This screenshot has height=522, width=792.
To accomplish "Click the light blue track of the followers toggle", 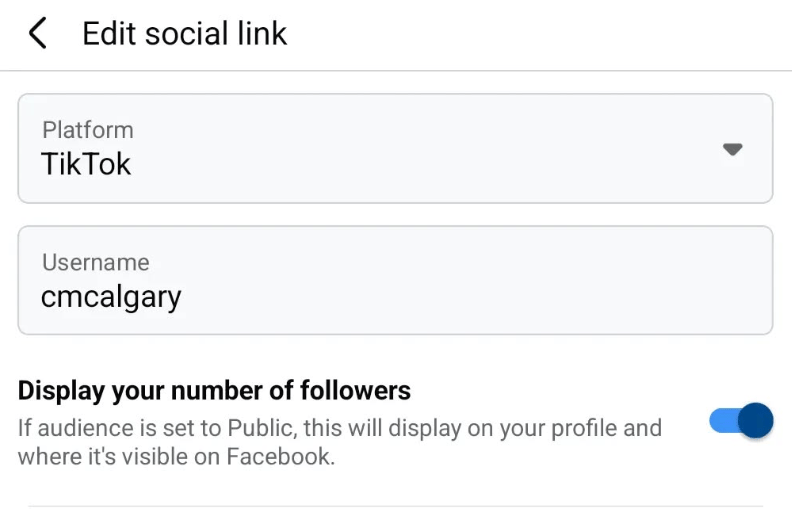I will point(722,421).
